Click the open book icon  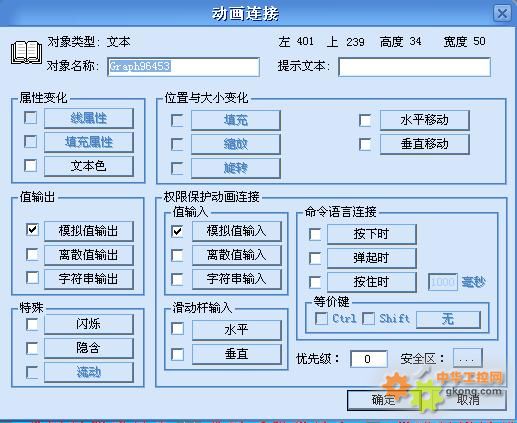point(27,53)
